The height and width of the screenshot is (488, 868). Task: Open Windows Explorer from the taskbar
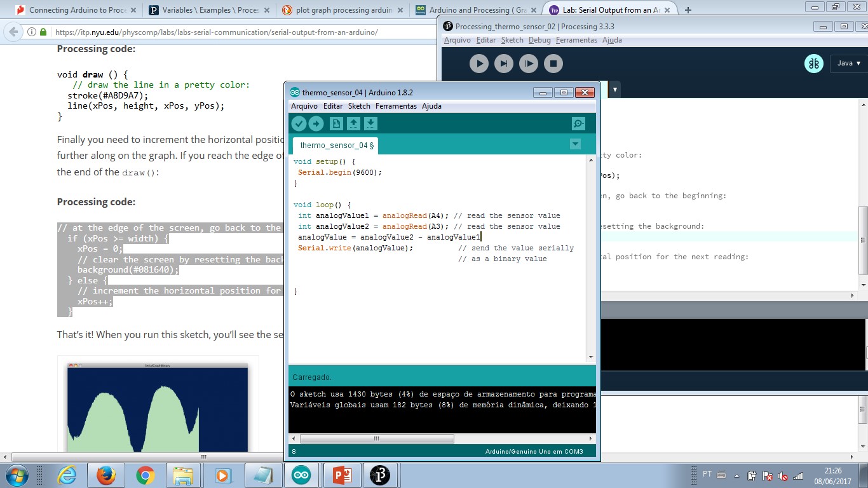coord(183,475)
